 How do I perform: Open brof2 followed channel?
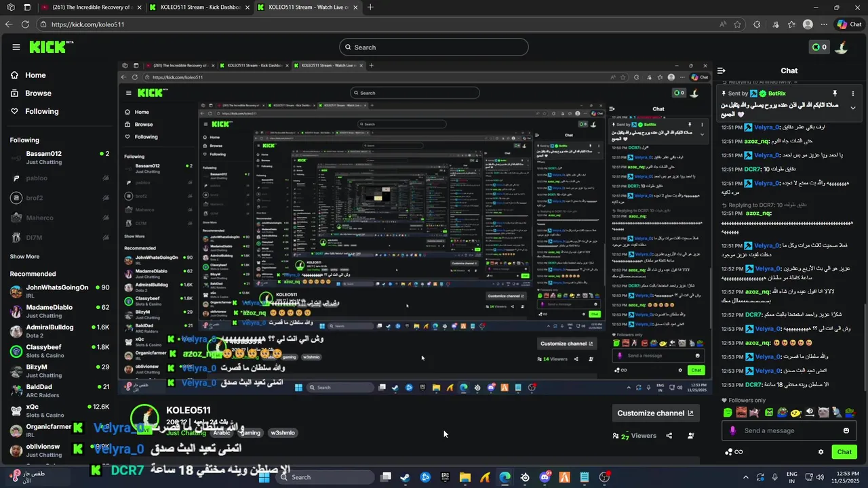59,198
